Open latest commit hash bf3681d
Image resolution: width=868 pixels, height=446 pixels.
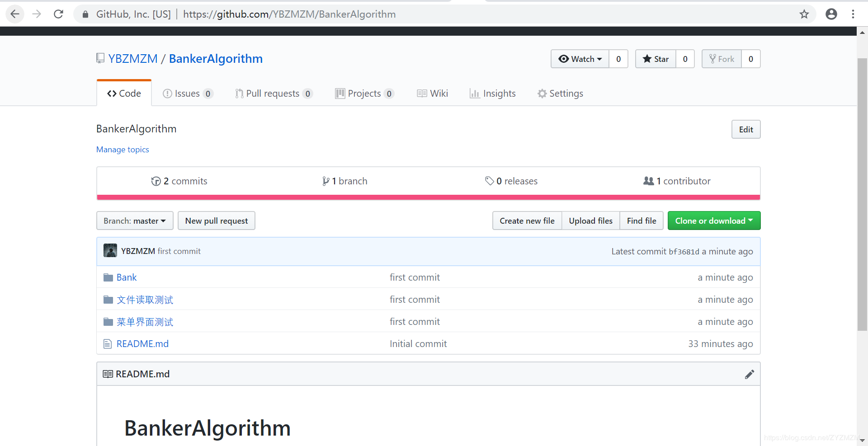point(684,252)
